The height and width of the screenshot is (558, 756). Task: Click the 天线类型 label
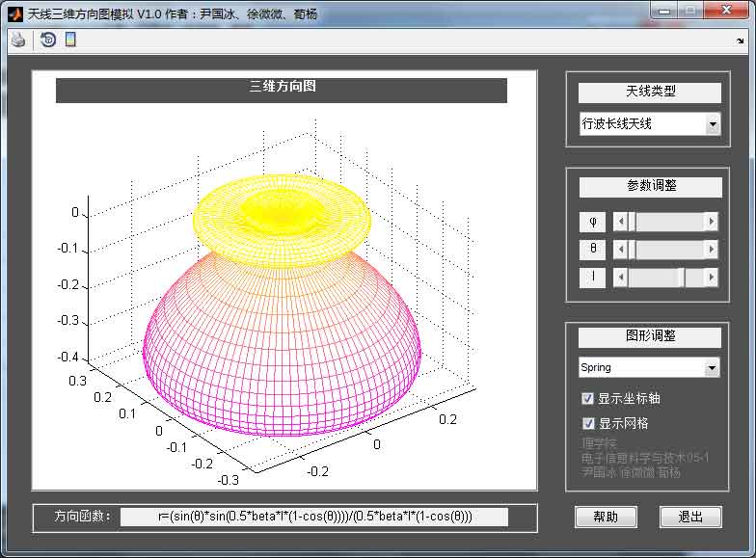(650, 92)
